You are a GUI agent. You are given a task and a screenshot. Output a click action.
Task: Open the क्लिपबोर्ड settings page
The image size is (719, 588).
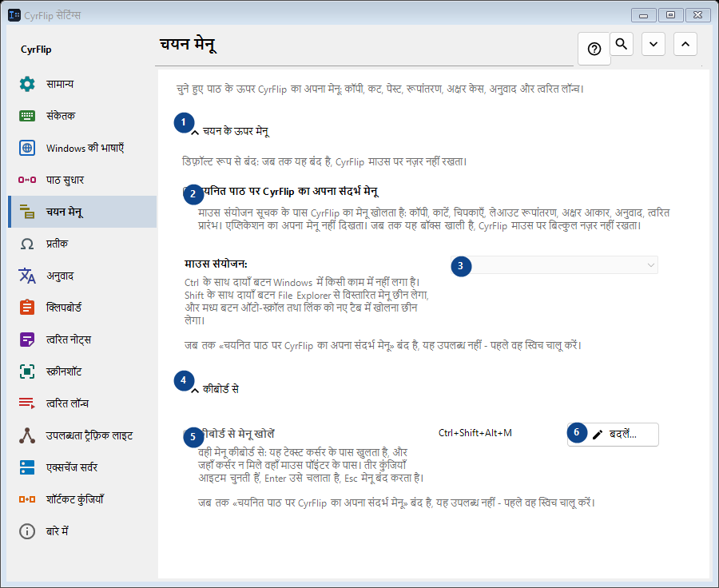[82, 308]
